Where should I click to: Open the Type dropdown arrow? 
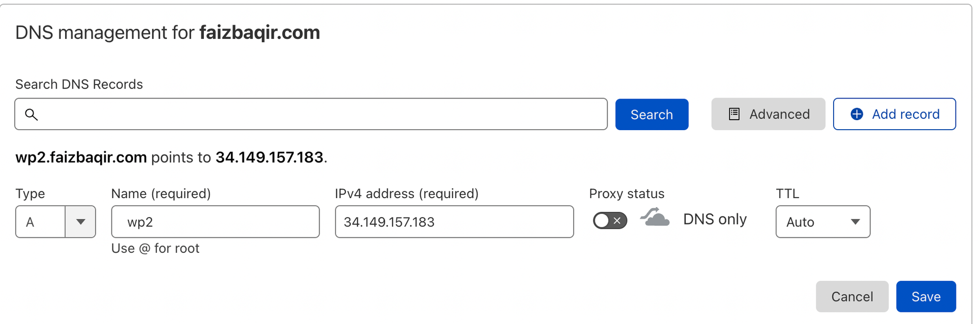[80, 222]
